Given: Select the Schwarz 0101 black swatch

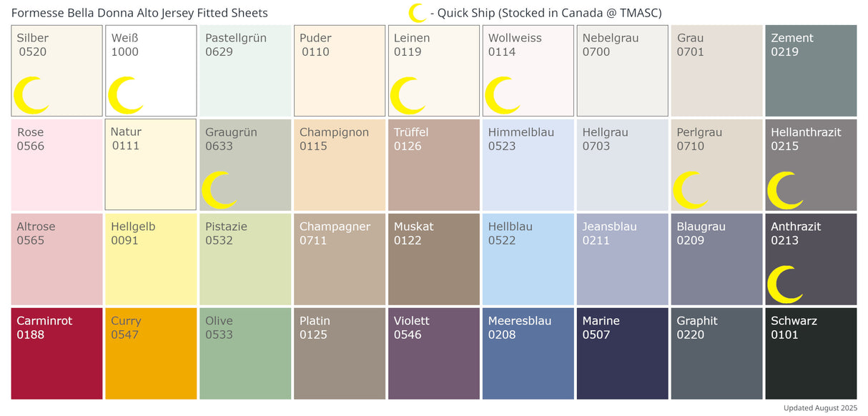Looking at the screenshot, I should coord(811,353).
